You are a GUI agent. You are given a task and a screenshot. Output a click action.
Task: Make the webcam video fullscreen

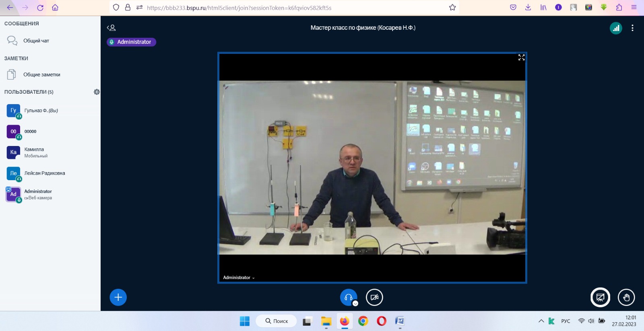521,58
